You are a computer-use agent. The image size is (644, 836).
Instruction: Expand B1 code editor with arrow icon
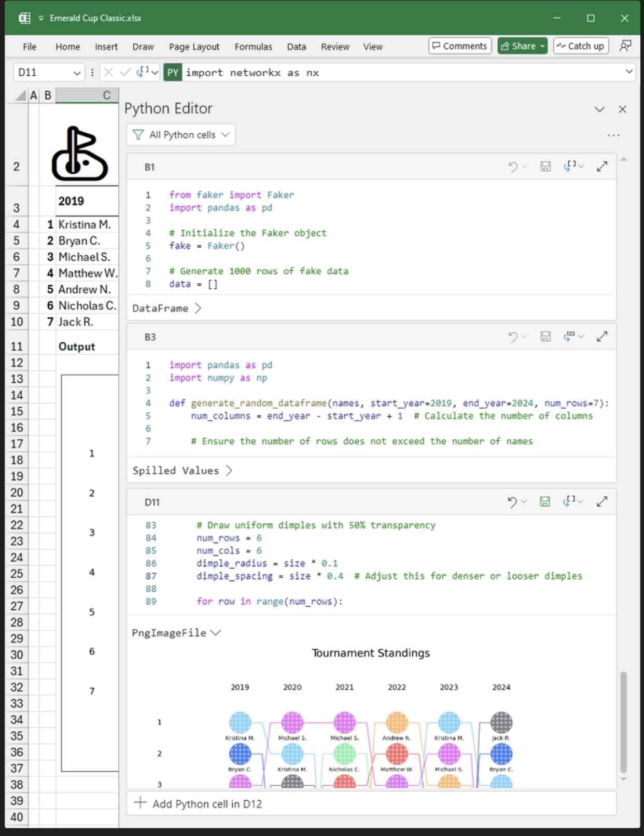[x=602, y=166]
